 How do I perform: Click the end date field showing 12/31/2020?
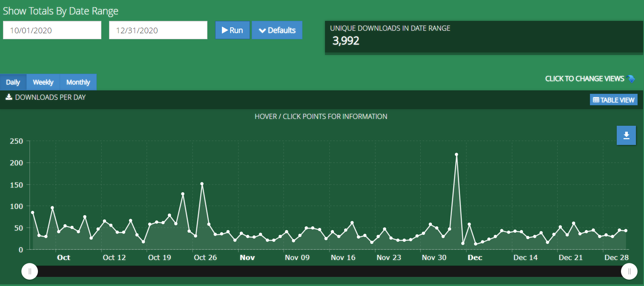click(158, 30)
